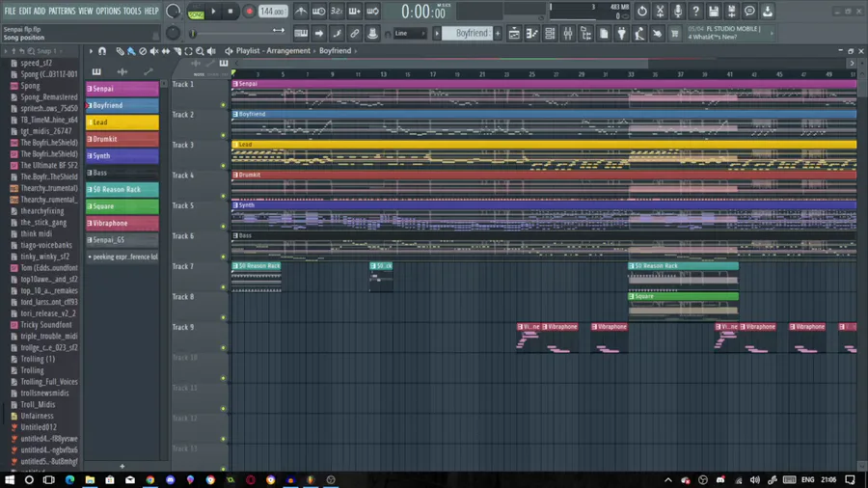The image size is (868, 488).
Task: Toggle the blend recording overdub icon
Action: click(x=355, y=11)
